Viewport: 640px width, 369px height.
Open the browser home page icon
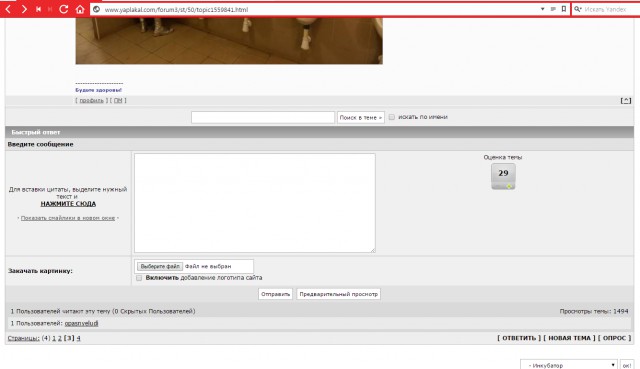click(x=80, y=9)
